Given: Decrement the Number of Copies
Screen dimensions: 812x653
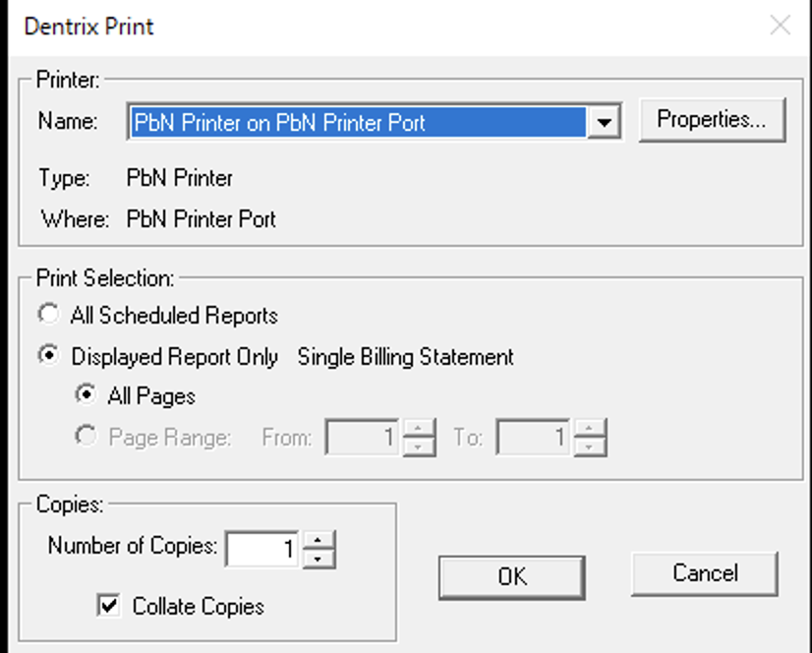Looking at the screenshot, I should pyautogui.click(x=318, y=559).
